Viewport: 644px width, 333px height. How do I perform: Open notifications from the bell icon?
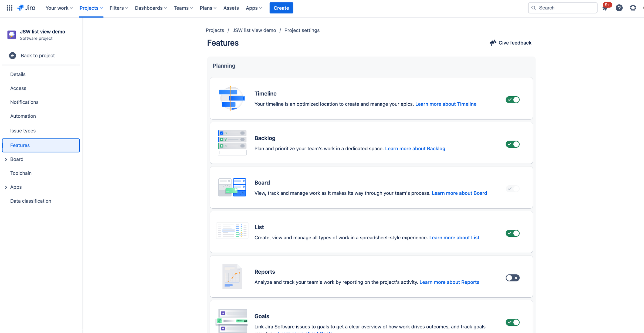605,8
